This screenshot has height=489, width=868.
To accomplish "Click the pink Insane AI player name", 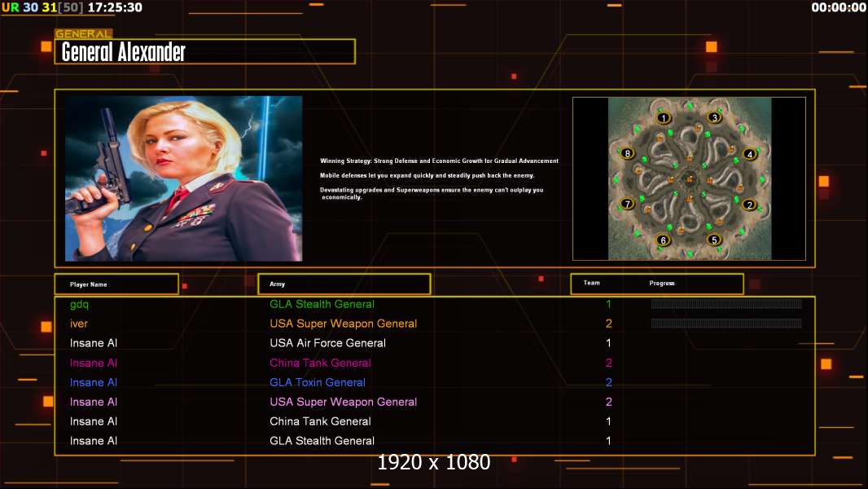I will (94, 363).
